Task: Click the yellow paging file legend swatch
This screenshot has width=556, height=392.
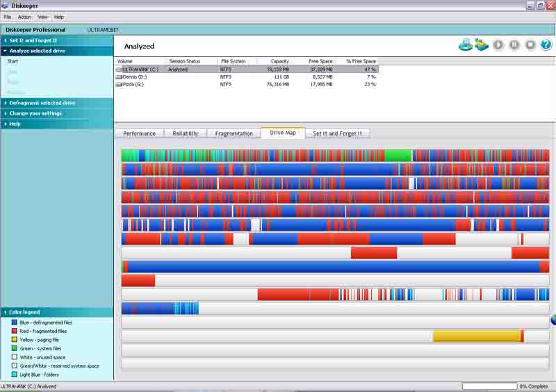Action: tap(14, 340)
